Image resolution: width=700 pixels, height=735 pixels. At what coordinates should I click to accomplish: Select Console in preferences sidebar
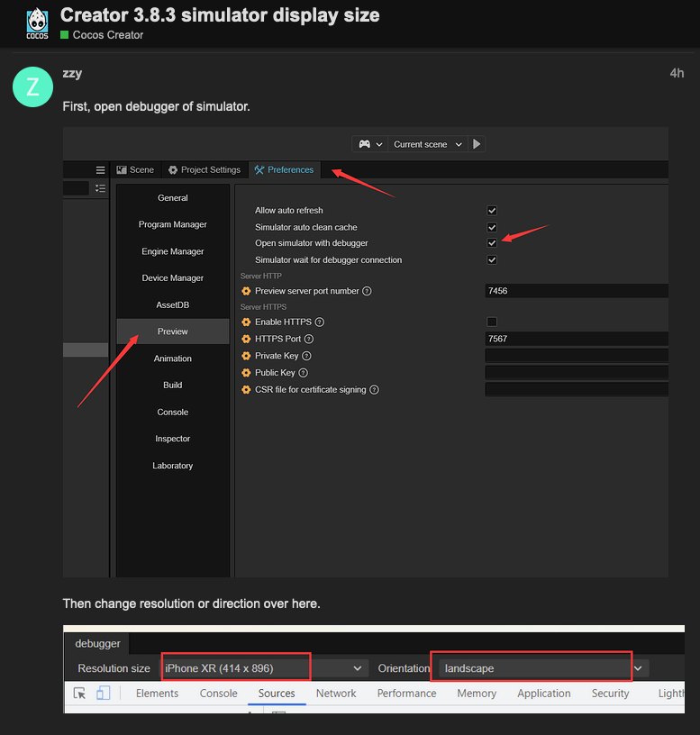tap(173, 412)
